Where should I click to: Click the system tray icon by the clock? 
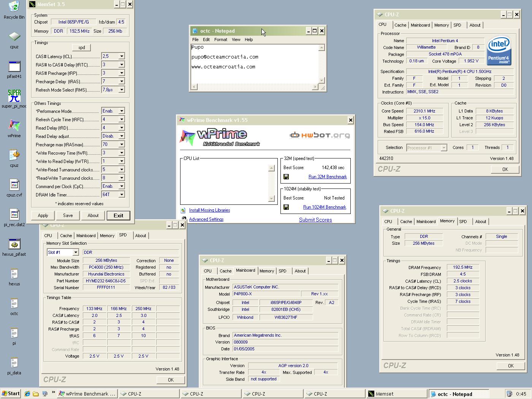tap(509, 394)
